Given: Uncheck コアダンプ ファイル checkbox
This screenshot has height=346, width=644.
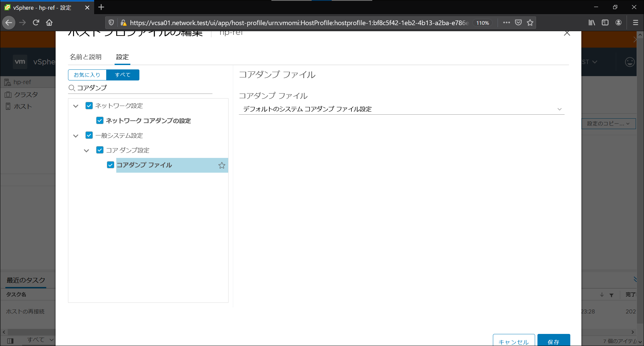Looking at the screenshot, I should [111, 165].
